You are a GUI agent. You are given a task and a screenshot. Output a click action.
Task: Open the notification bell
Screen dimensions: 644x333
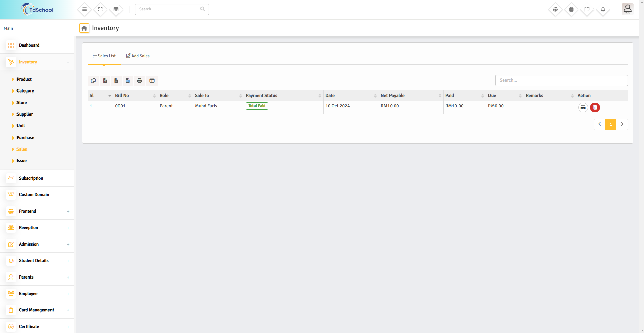(x=603, y=9)
